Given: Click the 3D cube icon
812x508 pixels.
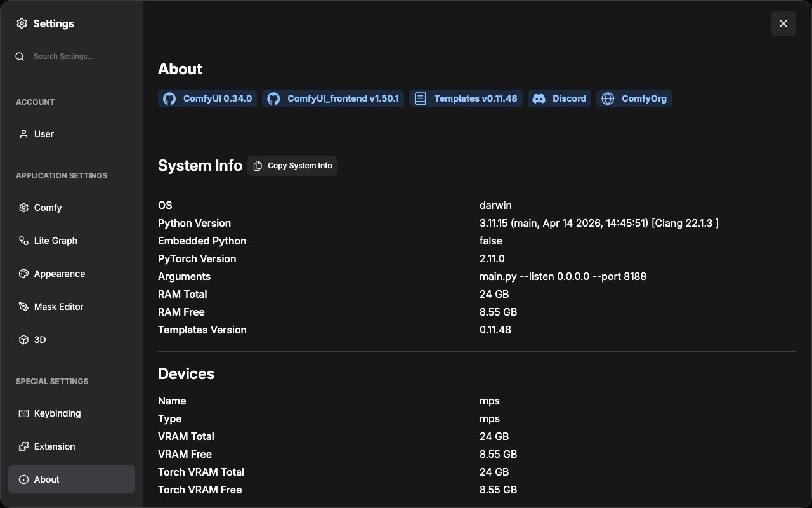Looking at the screenshot, I should [x=23, y=340].
